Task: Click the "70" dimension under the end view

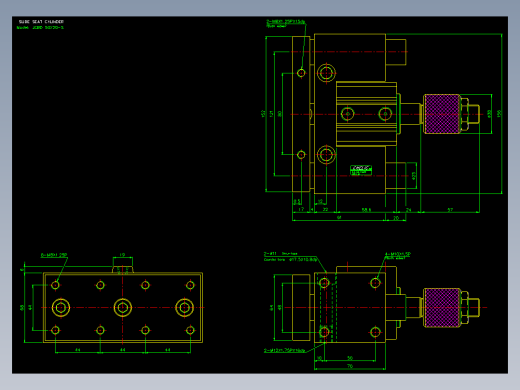Action: (350, 366)
